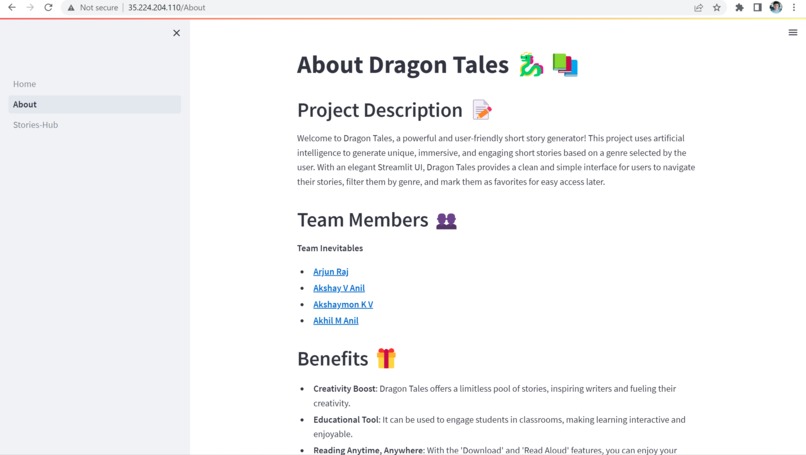Click the dragon emoji in title

(531, 65)
